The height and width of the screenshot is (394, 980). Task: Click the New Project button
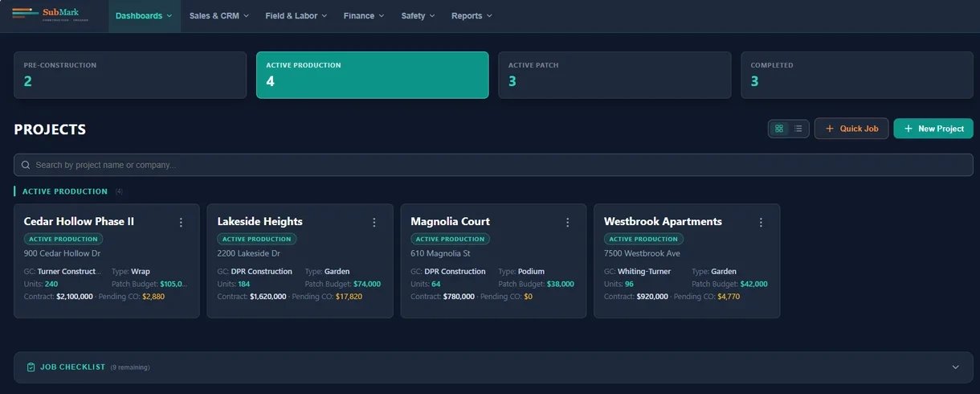[x=933, y=129]
